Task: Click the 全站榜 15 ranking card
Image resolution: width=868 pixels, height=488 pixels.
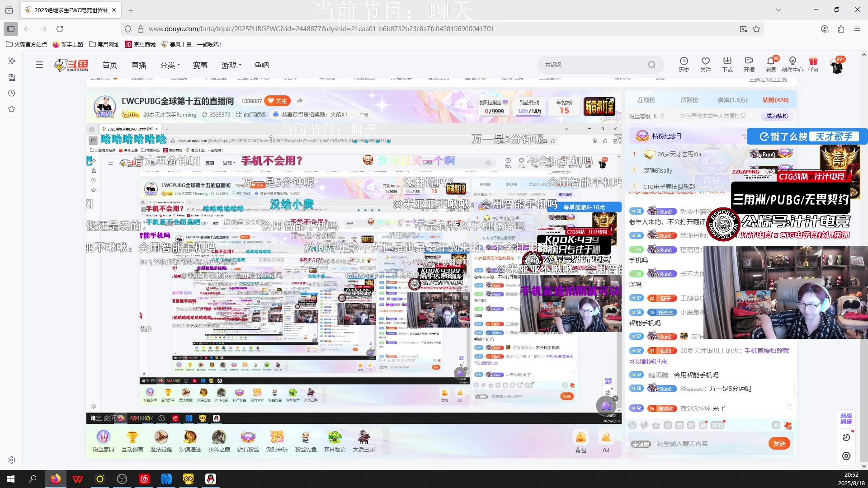Action: [564, 107]
